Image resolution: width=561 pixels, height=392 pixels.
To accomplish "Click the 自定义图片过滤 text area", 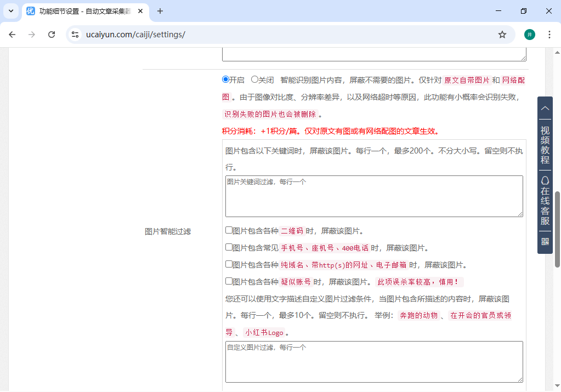I will (373, 362).
